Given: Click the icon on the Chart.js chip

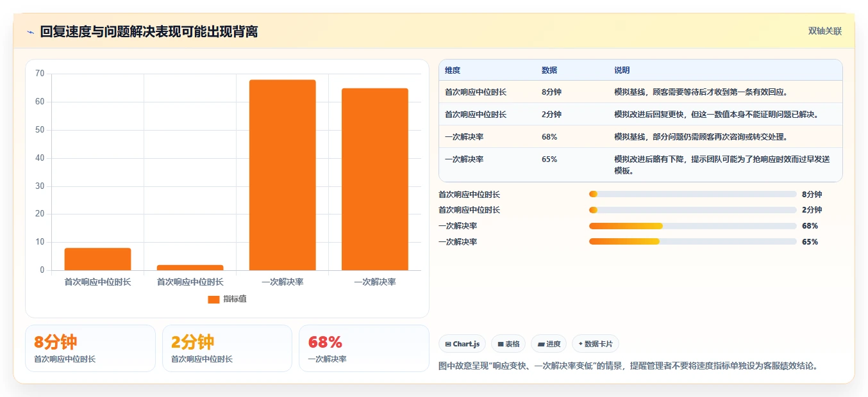Looking at the screenshot, I should [x=448, y=344].
